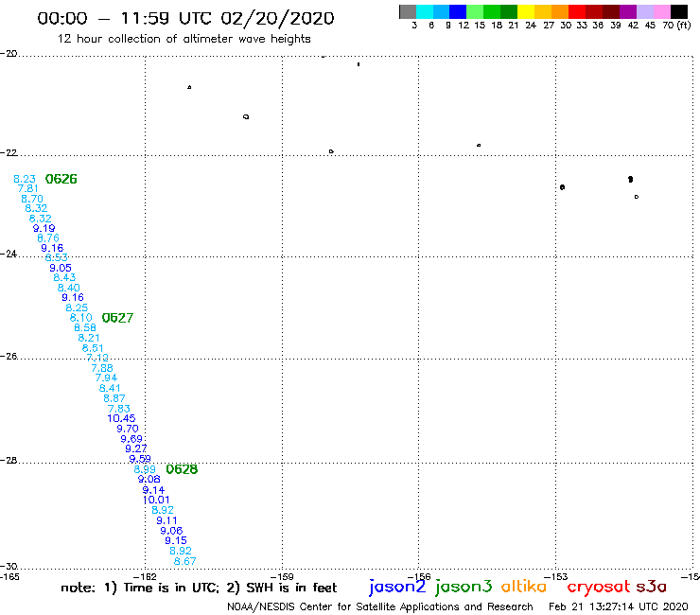The image size is (700, 615).
Task: Click the wave height value 9.11
Action: coord(166,520)
